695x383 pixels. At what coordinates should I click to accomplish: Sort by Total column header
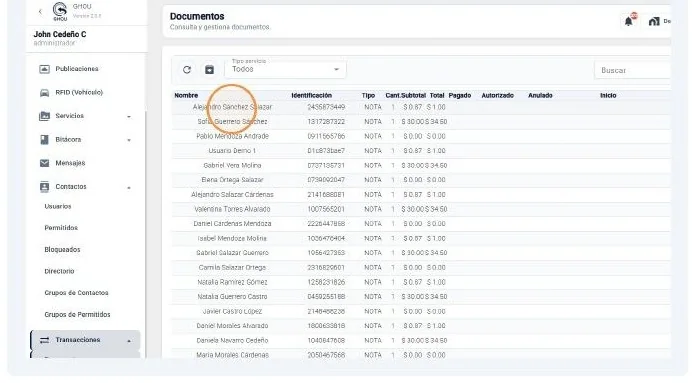click(437, 95)
